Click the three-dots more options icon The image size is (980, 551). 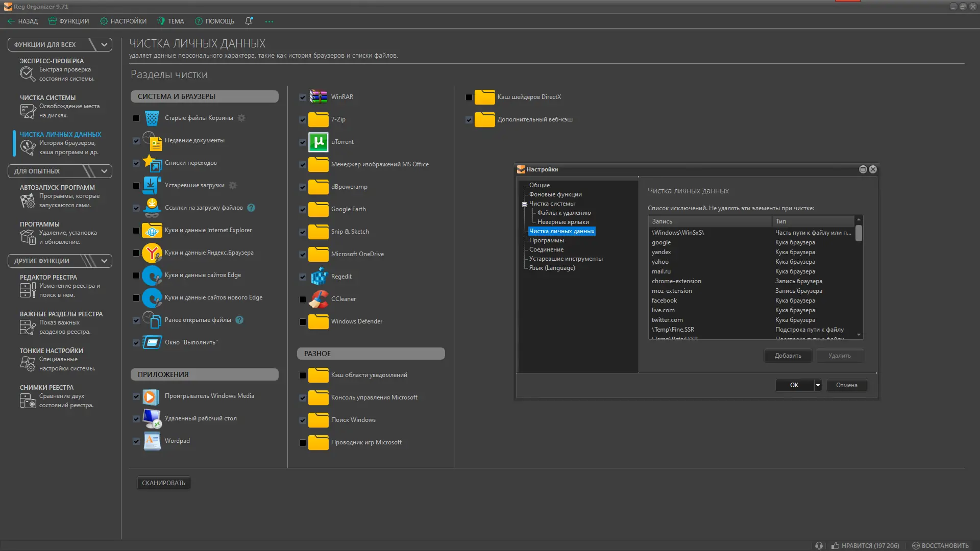point(269,21)
